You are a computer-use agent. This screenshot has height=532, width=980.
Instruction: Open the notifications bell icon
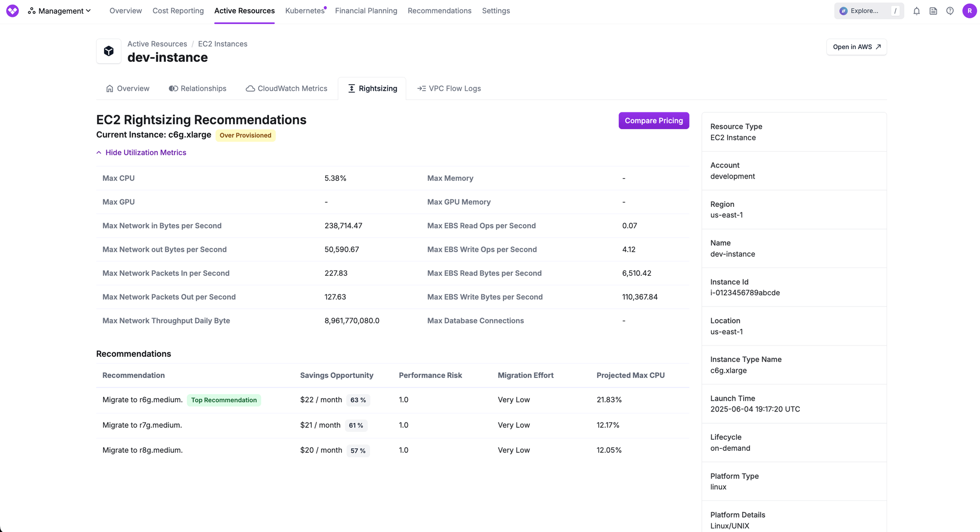point(916,11)
